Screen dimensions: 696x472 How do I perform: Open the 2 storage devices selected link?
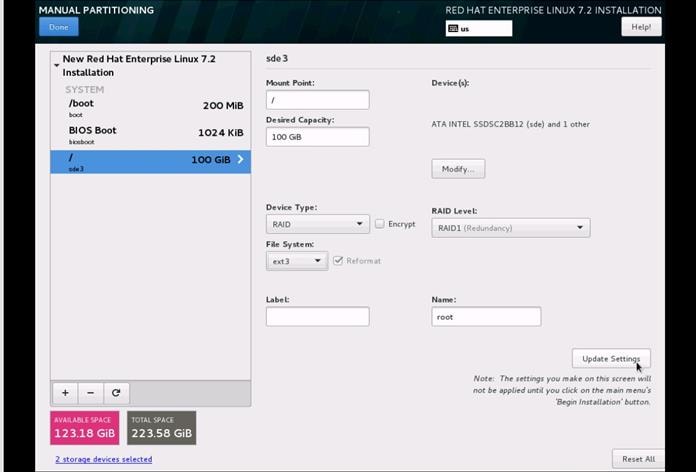[x=104, y=459]
